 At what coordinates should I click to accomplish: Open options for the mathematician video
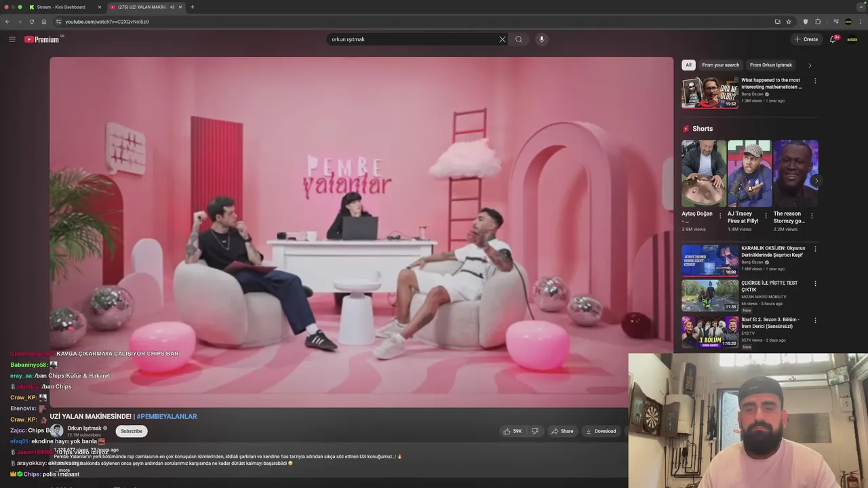(x=815, y=81)
